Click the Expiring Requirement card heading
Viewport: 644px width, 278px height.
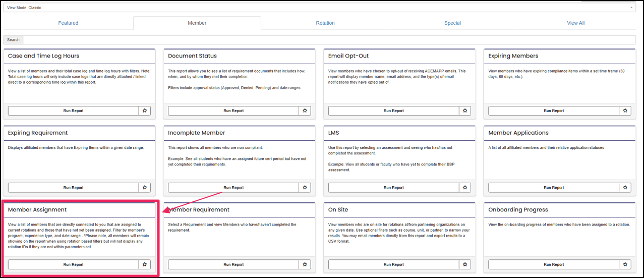[x=38, y=133]
